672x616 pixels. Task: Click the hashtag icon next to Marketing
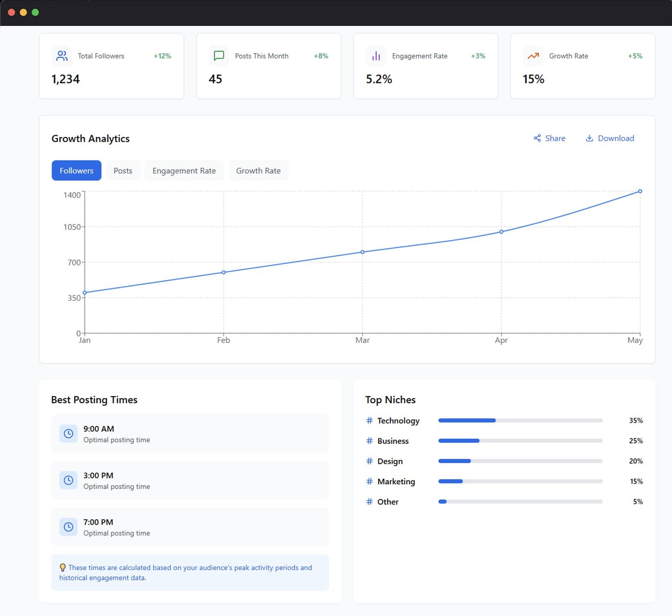click(x=369, y=481)
